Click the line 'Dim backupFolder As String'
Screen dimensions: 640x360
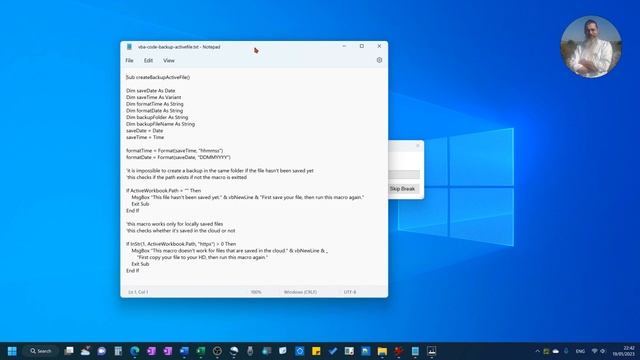[157, 117]
